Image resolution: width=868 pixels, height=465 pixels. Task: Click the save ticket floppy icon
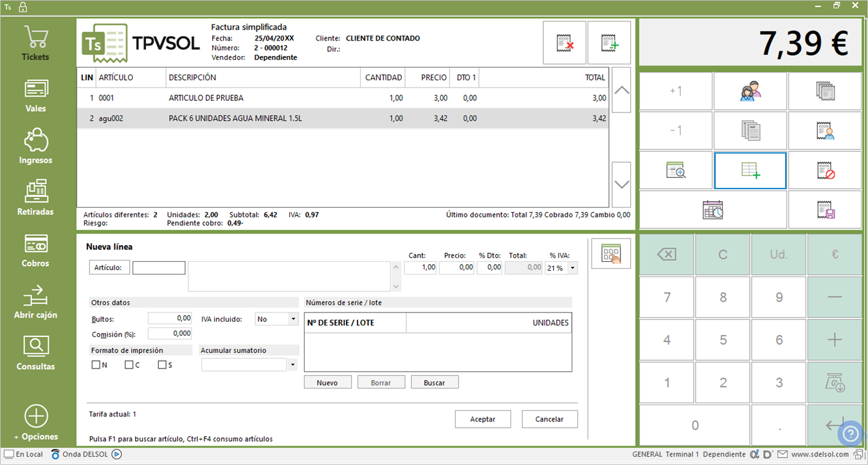click(825, 210)
